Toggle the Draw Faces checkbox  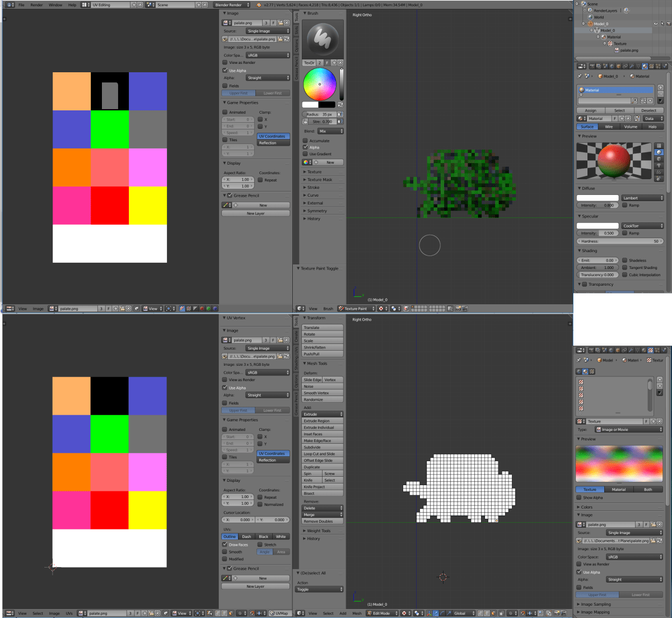point(225,545)
